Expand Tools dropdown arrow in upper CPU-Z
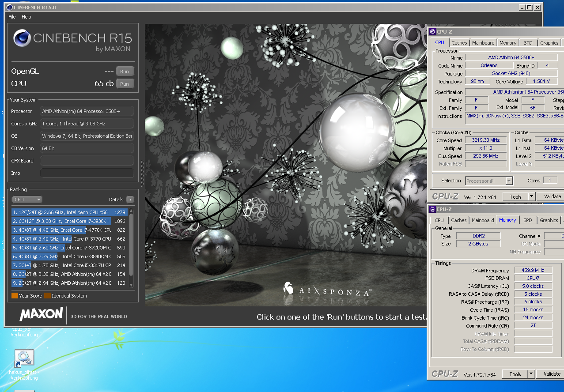 [532, 196]
